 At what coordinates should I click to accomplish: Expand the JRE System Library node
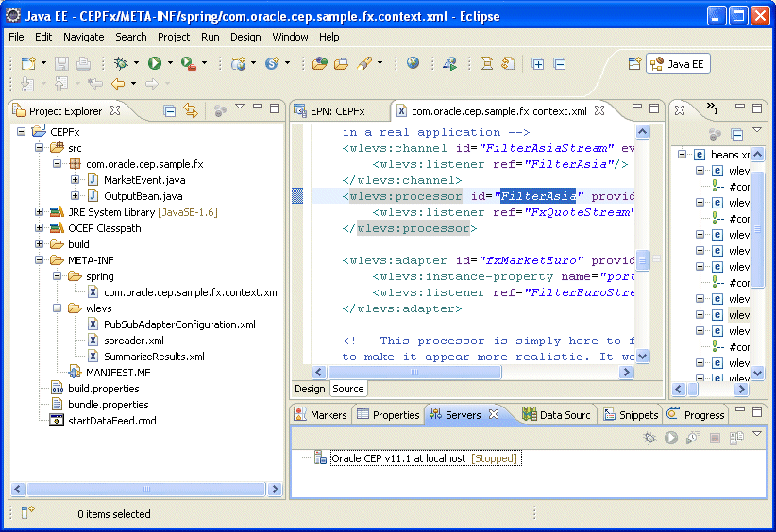pyautogui.click(x=40, y=212)
